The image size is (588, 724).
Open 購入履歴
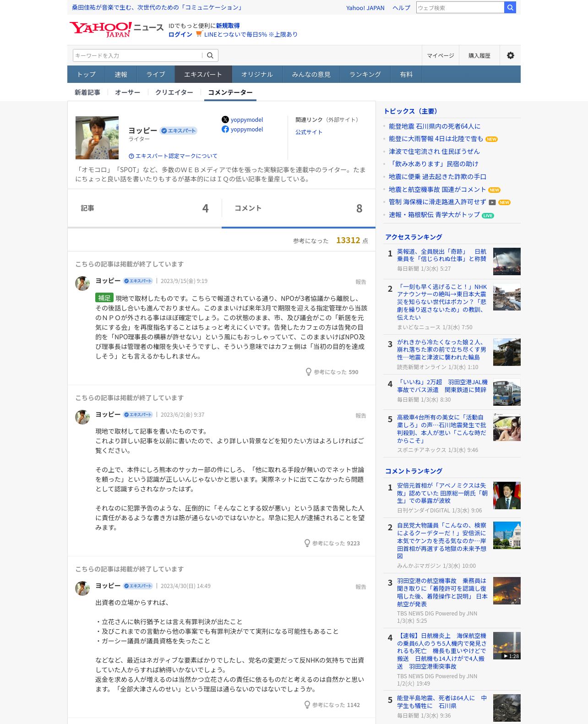[479, 55]
